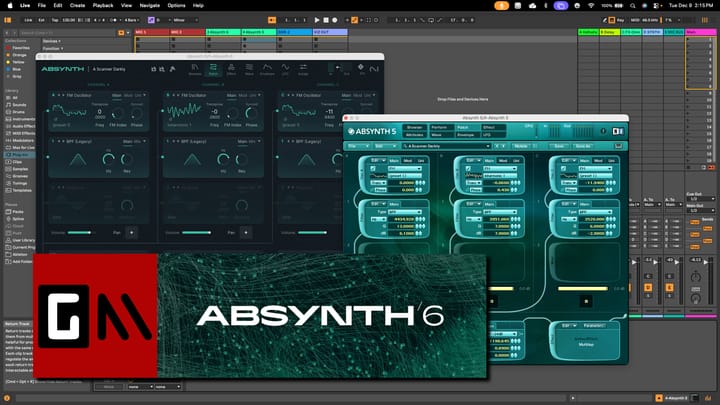
Task: Click the orange browser filter toggle icon
Action: tap(121, 33)
